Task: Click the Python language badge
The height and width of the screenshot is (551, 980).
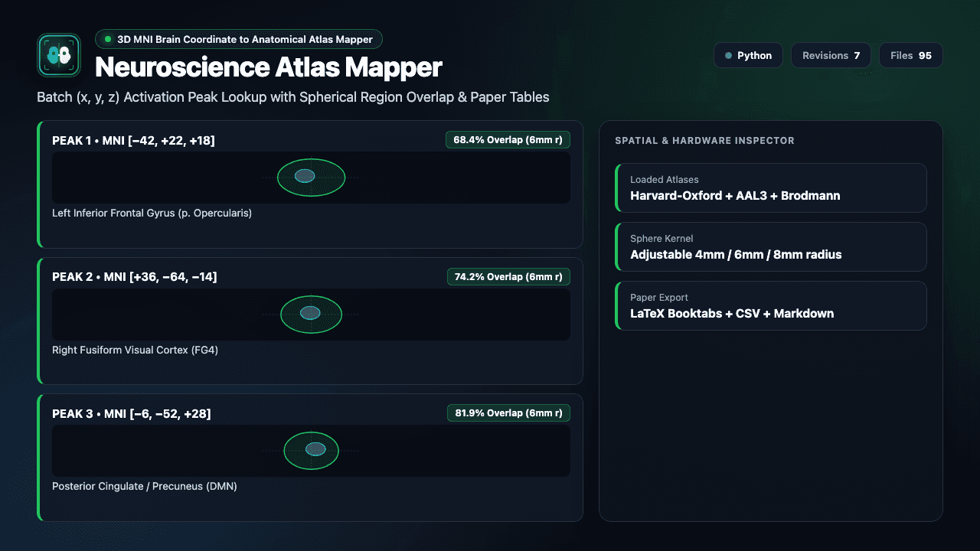Action: click(x=748, y=55)
